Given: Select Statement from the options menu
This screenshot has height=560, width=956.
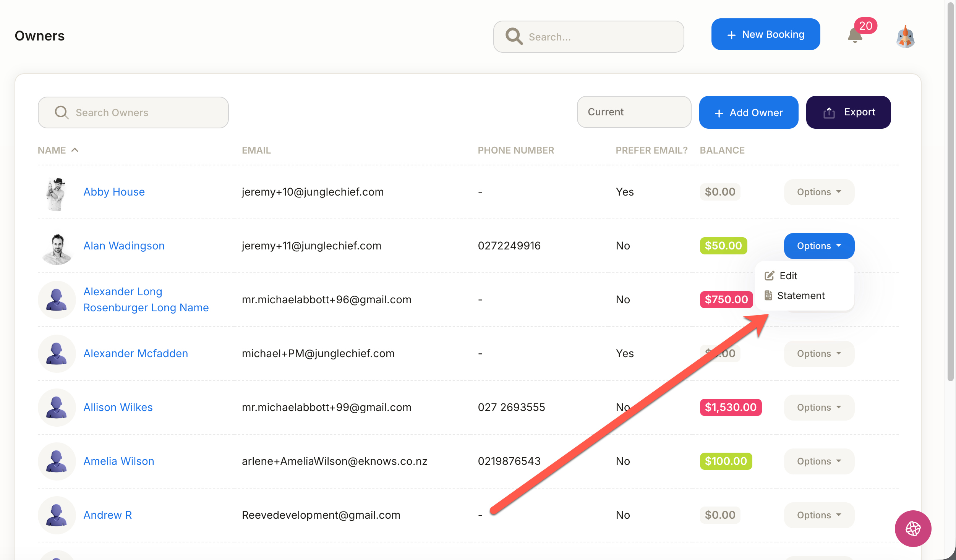Looking at the screenshot, I should tap(800, 296).
